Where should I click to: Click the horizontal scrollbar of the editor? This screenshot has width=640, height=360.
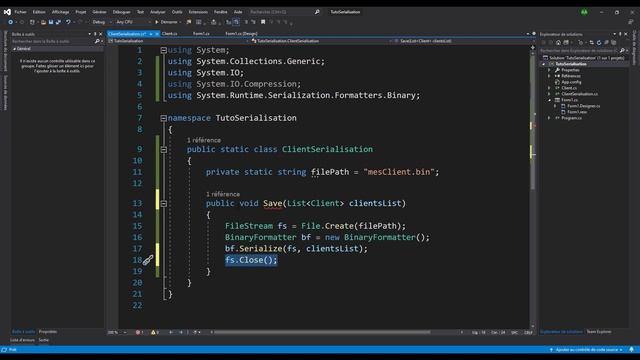coord(322,332)
